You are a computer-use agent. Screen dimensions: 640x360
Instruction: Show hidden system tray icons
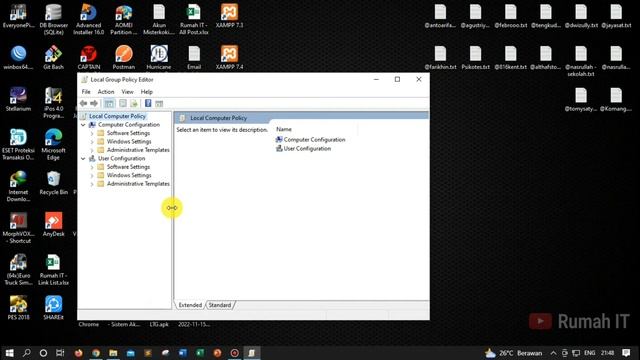(x=553, y=353)
